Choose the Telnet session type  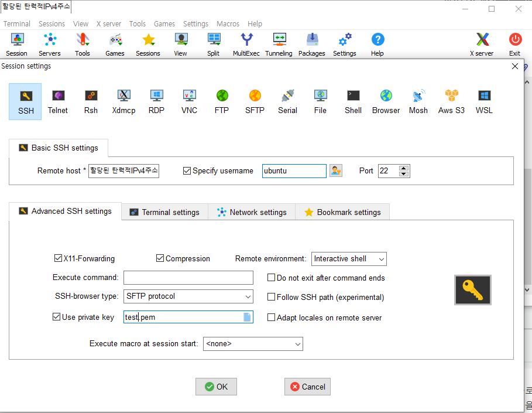click(x=58, y=101)
